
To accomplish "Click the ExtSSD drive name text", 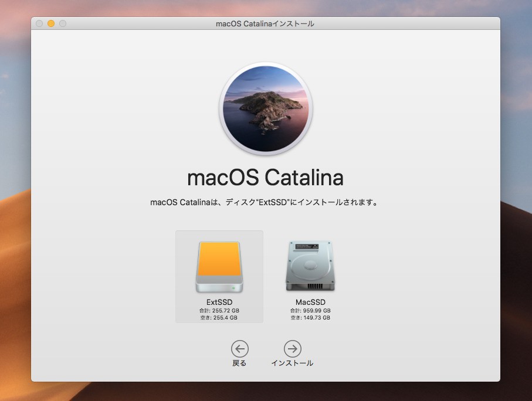I will [x=219, y=302].
